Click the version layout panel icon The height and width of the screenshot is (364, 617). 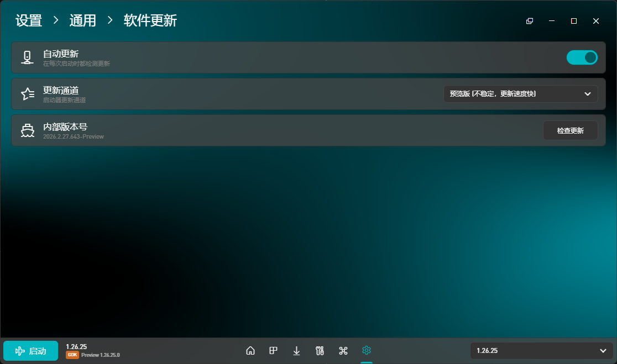273,351
